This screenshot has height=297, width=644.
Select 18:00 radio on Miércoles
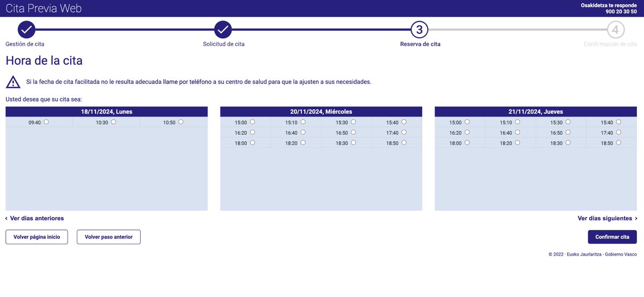pos(252,142)
